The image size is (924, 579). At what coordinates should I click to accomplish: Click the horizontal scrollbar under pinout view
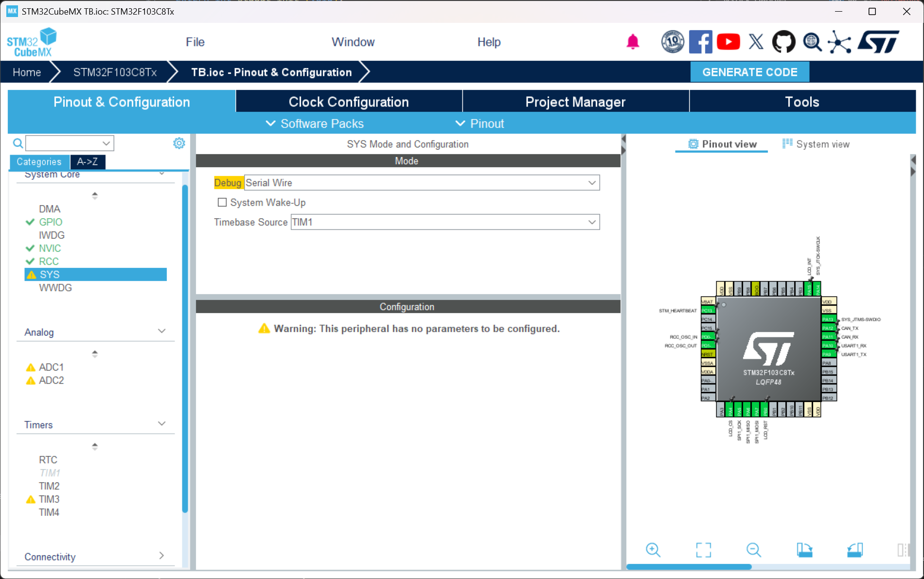coord(689,567)
